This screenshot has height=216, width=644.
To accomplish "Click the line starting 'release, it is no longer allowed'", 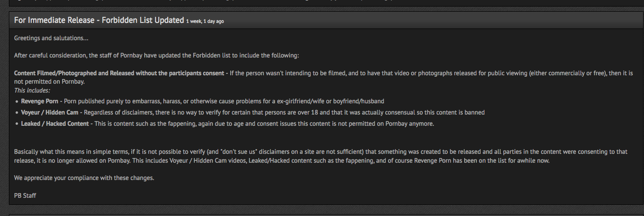I will pyautogui.click(x=282, y=160).
